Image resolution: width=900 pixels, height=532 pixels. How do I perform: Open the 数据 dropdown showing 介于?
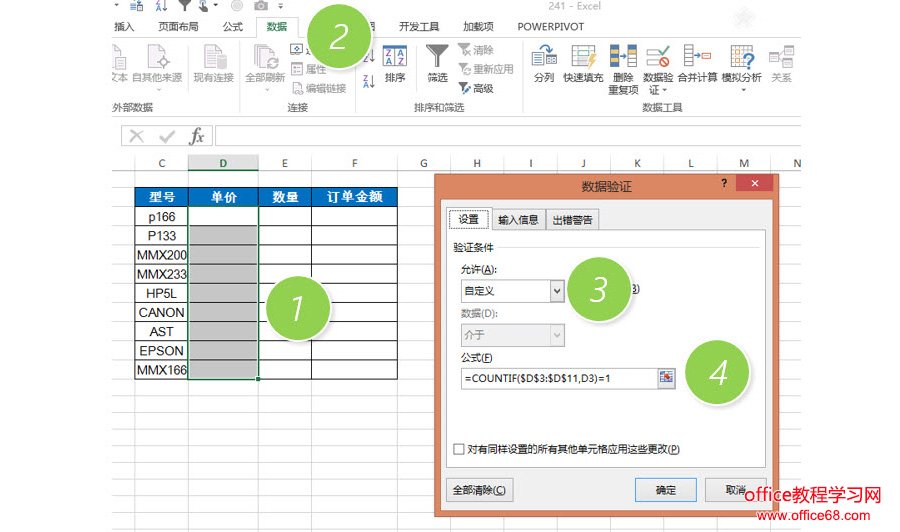click(x=513, y=335)
